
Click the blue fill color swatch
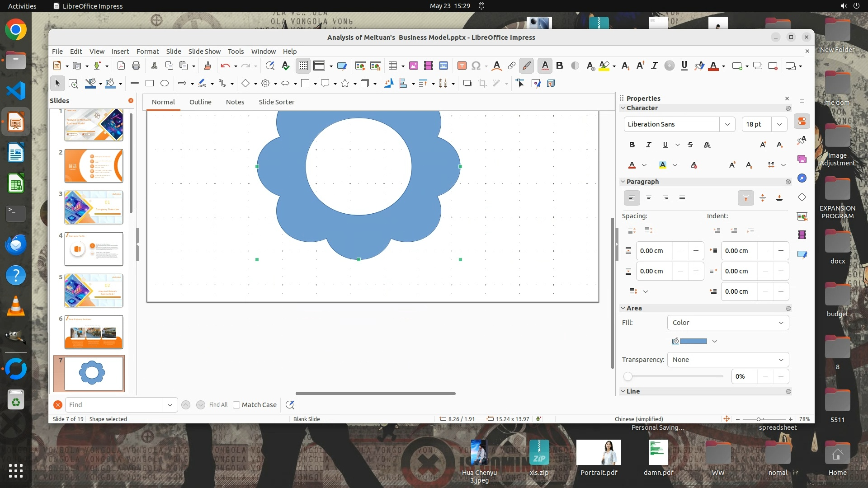(x=693, y=341)
